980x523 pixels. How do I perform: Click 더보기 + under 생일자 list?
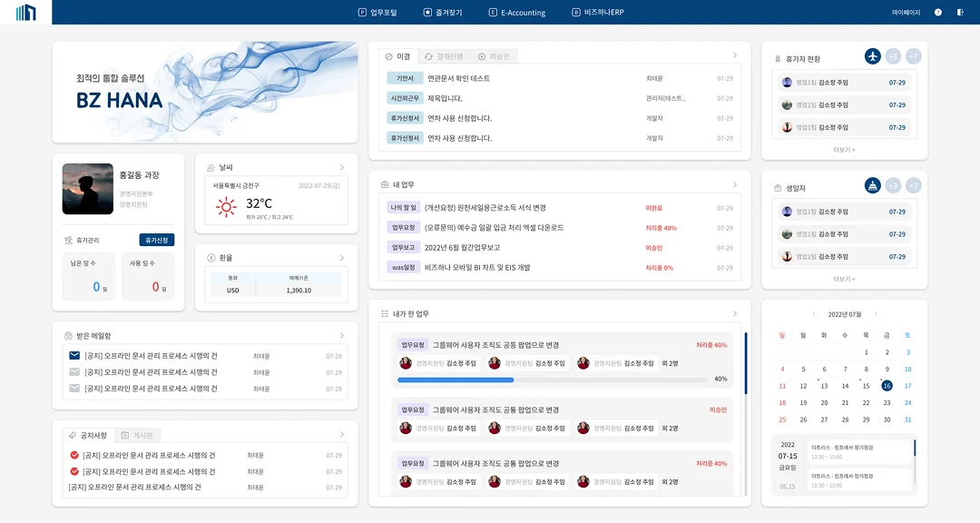(845, 279)
